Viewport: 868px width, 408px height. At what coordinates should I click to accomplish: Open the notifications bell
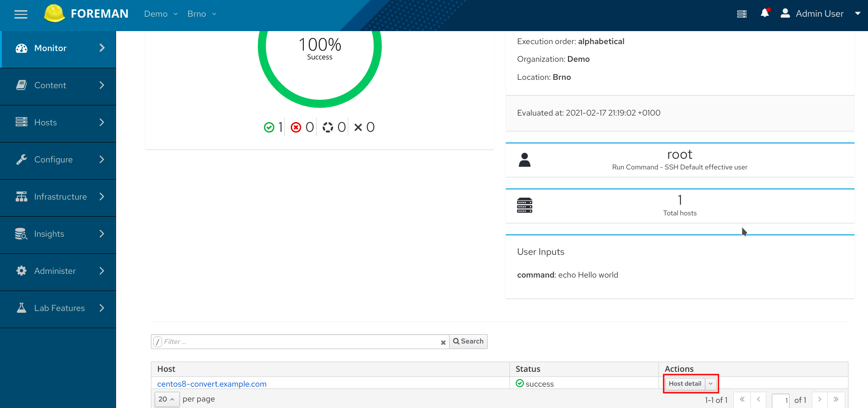(x=764, y=13)
